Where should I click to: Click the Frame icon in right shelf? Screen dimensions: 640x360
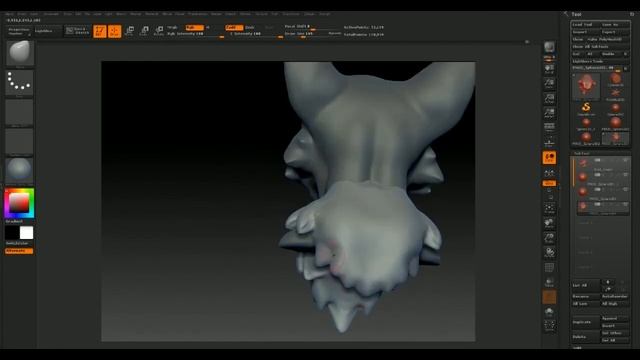pos(549,209)
